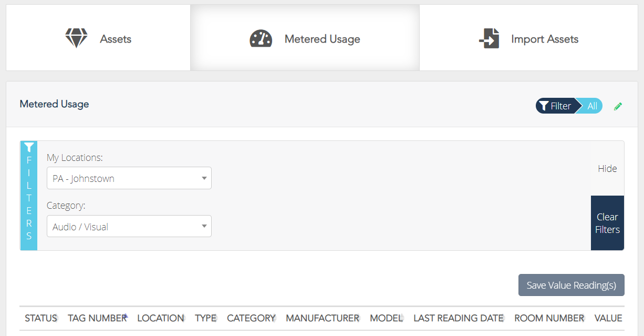Click the diamond Assets icon

pyautogui.click(x=76, y=38)
